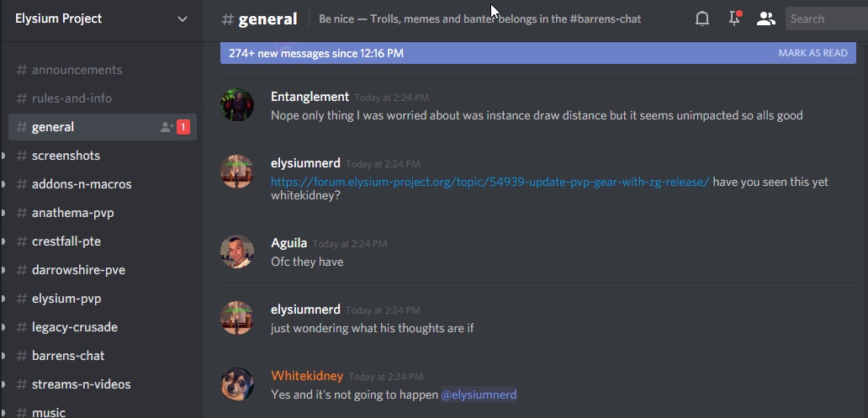Open Whitekidney's dog avatar

(x=237, y=384)
